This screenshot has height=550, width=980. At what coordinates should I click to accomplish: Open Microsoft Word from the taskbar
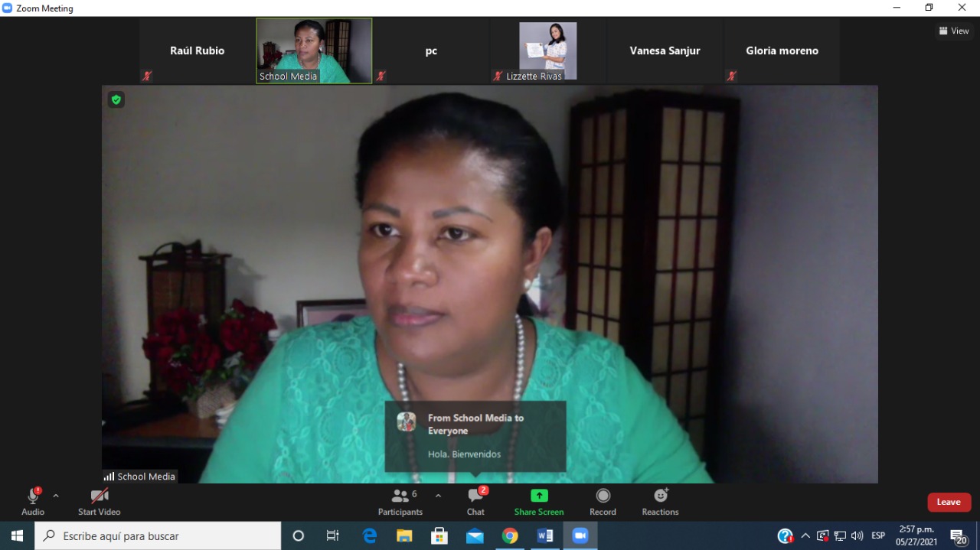click(545, 536)
